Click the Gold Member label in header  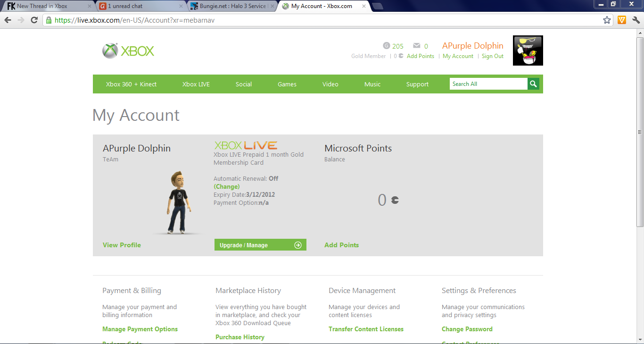click(x=369, y=56)
